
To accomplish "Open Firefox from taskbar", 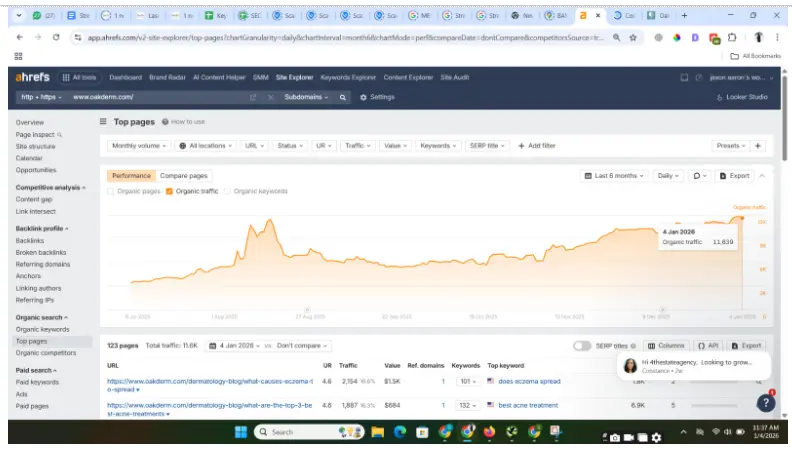I will pos(489,432).
